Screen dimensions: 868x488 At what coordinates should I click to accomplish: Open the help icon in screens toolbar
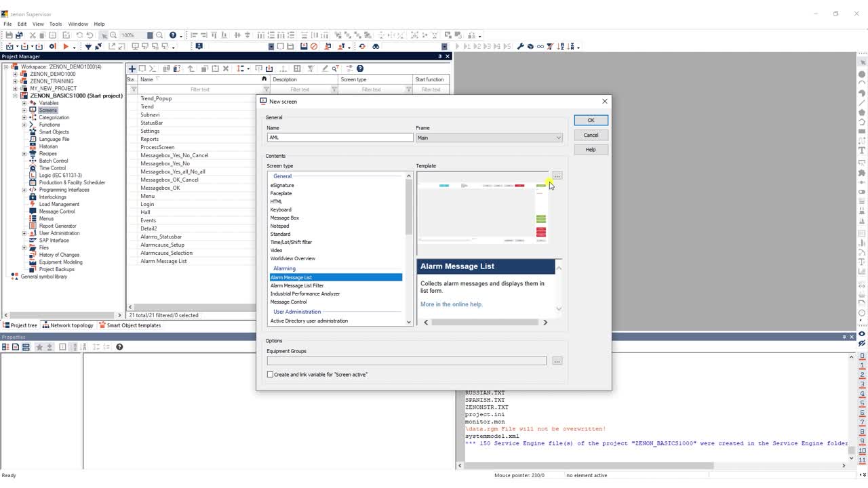[x=360, y=68]
